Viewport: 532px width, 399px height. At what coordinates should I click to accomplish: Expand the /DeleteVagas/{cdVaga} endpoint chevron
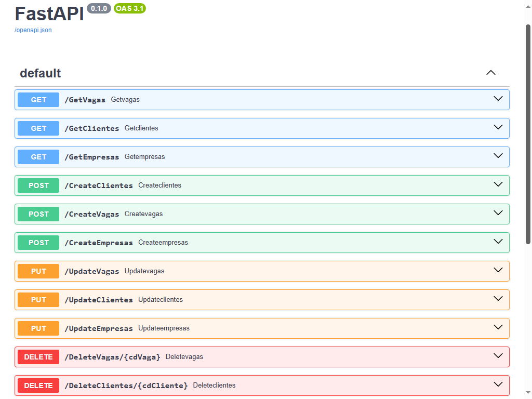(x=498, y=355)
